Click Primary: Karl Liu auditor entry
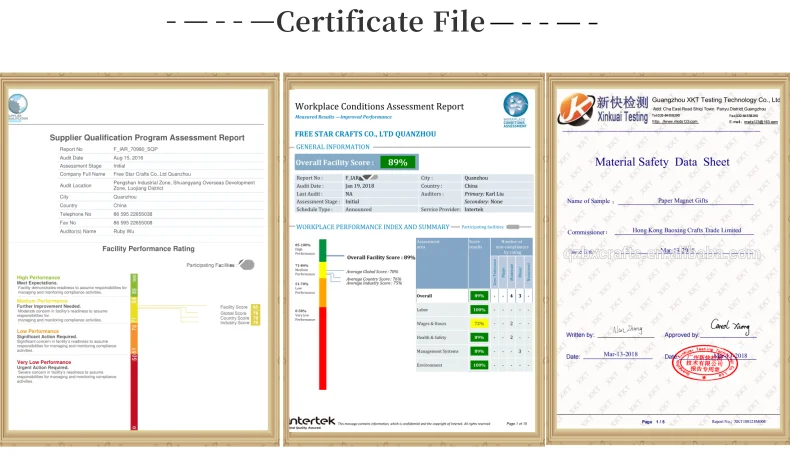The image size is (790, 459). tap(484, 193)
